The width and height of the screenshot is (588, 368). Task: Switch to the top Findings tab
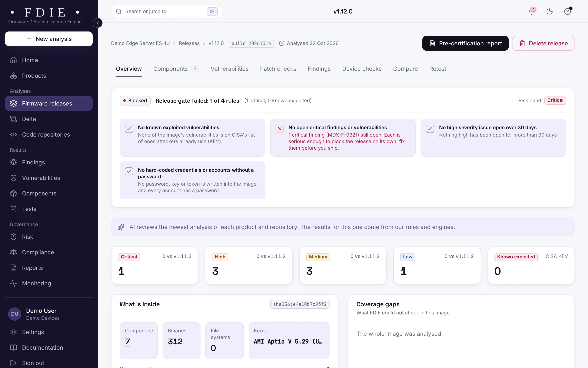(319, 69)
